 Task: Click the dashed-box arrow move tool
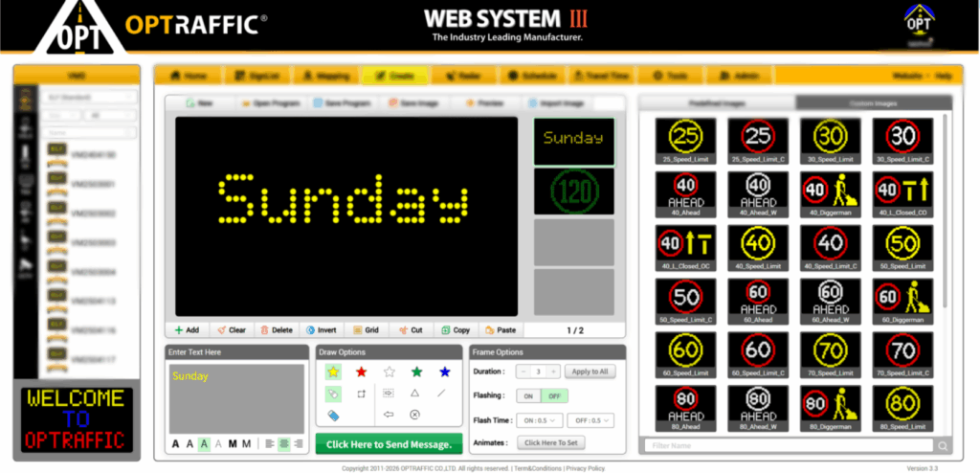click(389, 394)
